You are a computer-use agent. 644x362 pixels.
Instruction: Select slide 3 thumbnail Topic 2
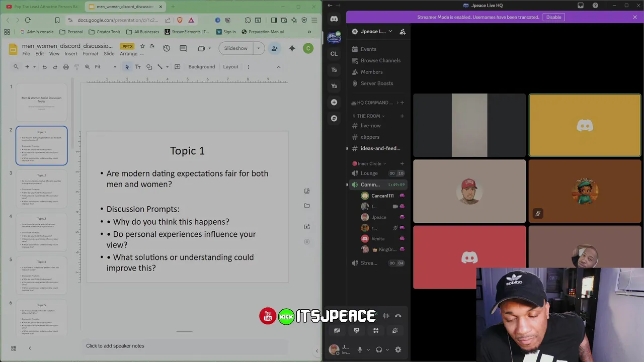pos(41,189)
